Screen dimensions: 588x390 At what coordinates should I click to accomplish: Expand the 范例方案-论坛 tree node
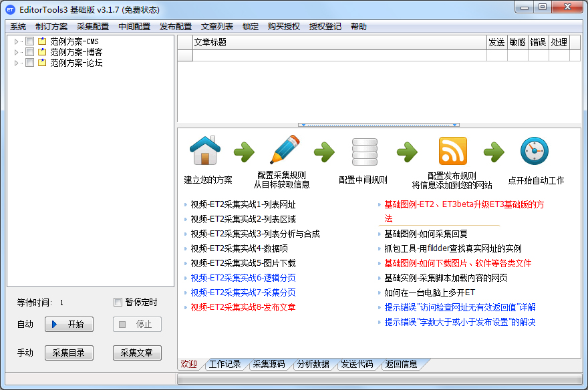[16, 63]
